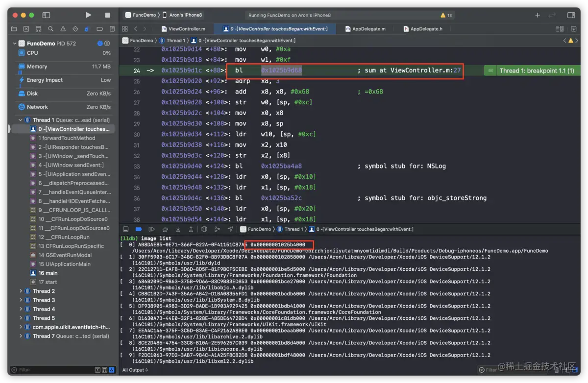Go back in editor history

coord(136,29)
